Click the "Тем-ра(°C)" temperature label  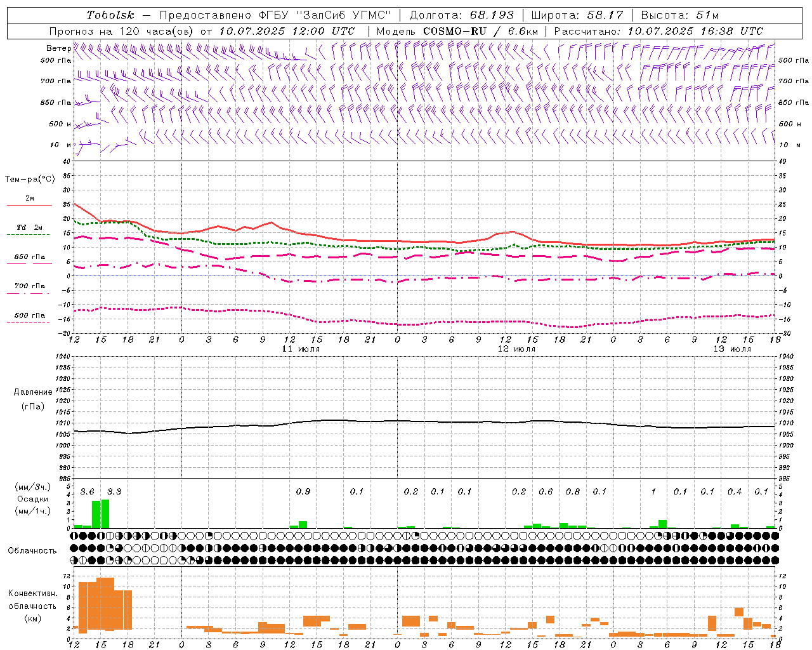pyautogui.click(x=30, y=180)
